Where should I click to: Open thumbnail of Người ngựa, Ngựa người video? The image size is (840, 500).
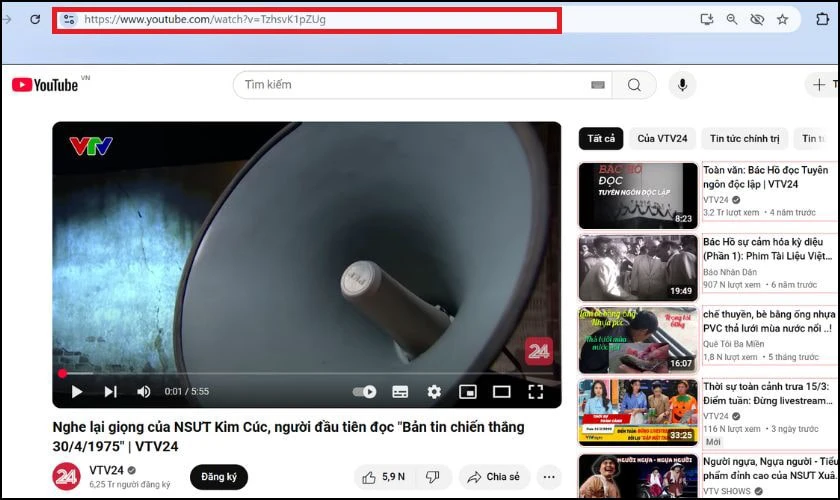638,476
